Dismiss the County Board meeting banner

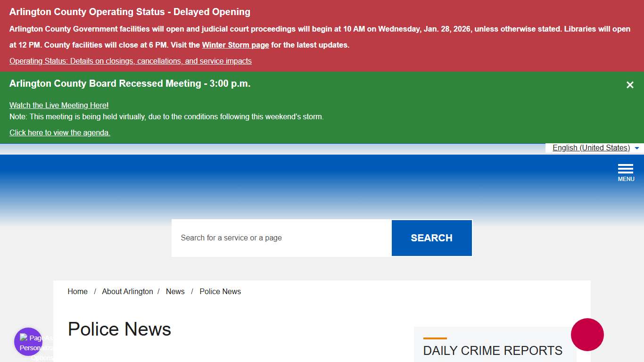tap(630, 85)
